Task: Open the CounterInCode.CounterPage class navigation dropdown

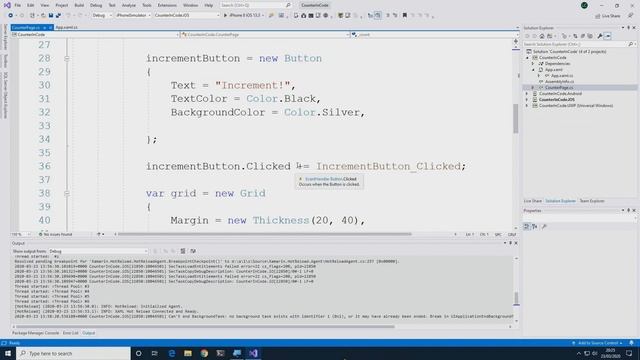Action: click(x=265, y=35)
